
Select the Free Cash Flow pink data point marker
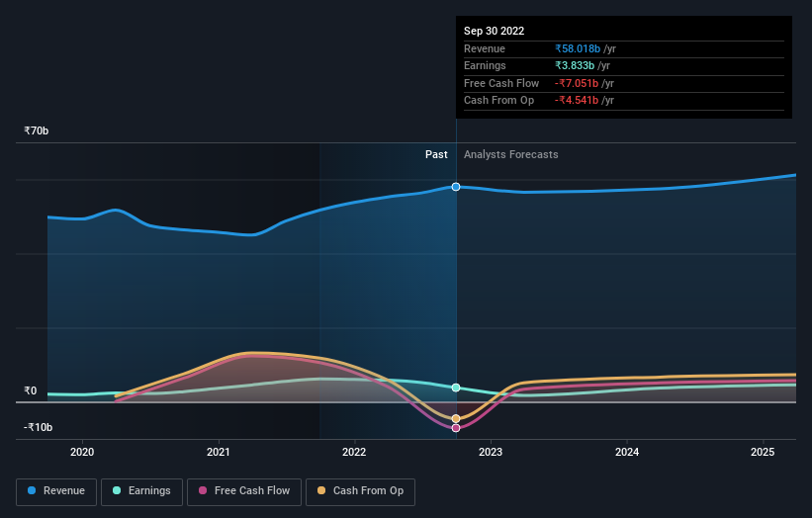[x=456, y=428]
